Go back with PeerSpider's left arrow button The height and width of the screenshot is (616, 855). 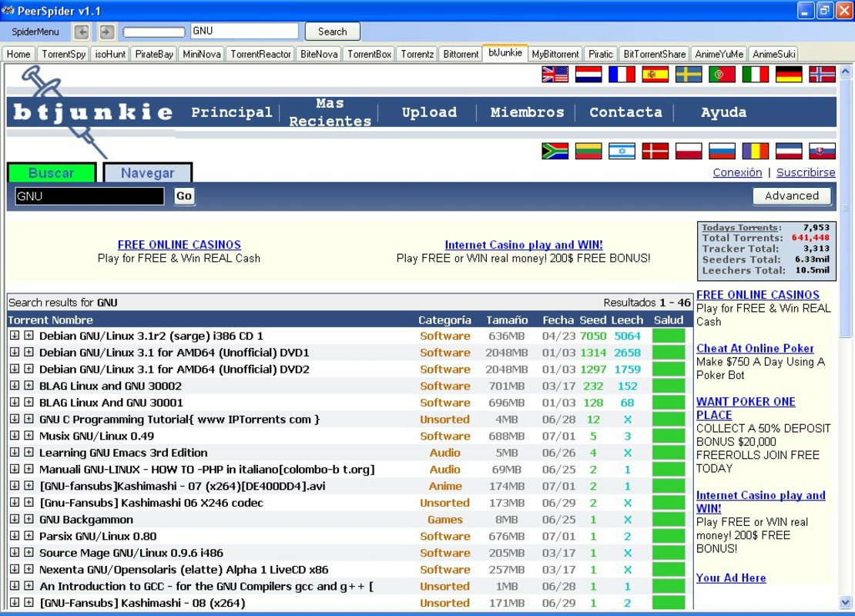click(x=82, y=32)
